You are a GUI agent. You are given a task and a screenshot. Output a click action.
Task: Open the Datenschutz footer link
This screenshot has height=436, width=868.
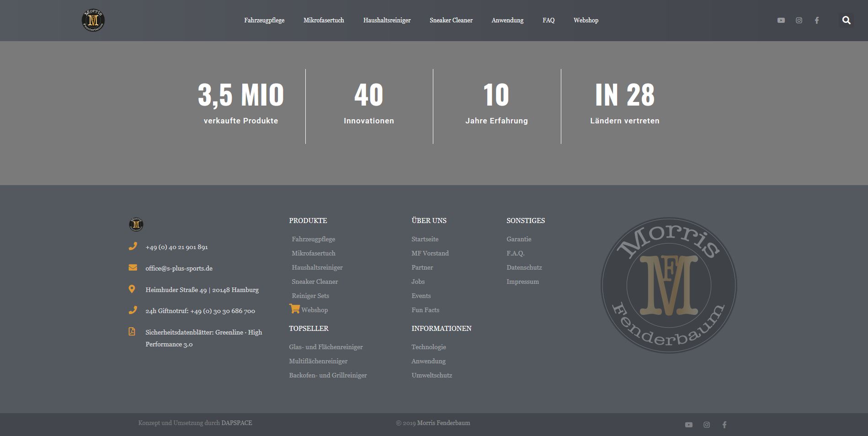coord(524,267)
